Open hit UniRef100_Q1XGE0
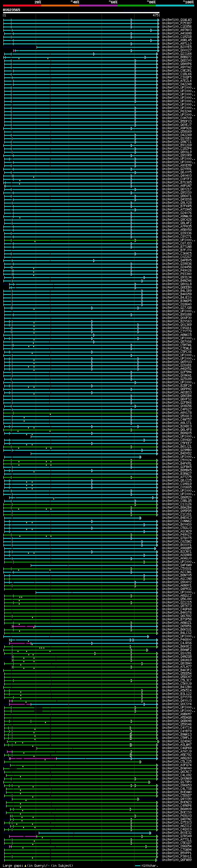Viewport: 197px width, 868px height. (x=177, y=139)
